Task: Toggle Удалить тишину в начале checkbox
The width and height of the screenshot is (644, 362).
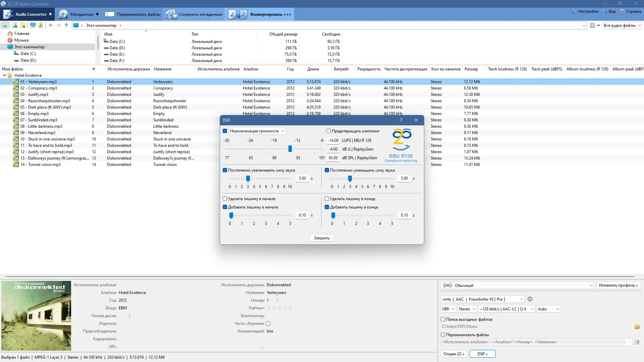Action: coord(225,199)
